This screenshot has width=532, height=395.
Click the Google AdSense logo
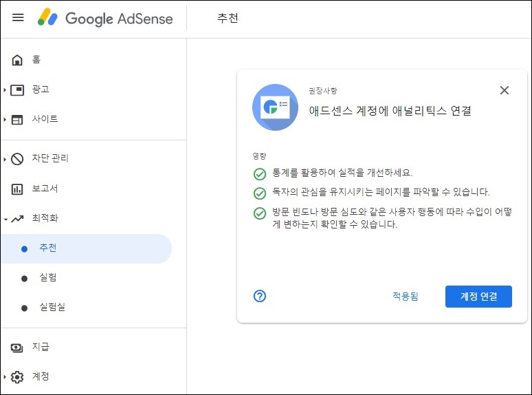click(105, 18)
